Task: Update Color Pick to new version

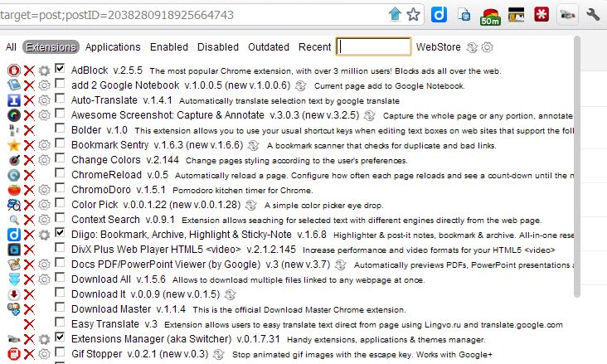Action: [x=251, y=205]
